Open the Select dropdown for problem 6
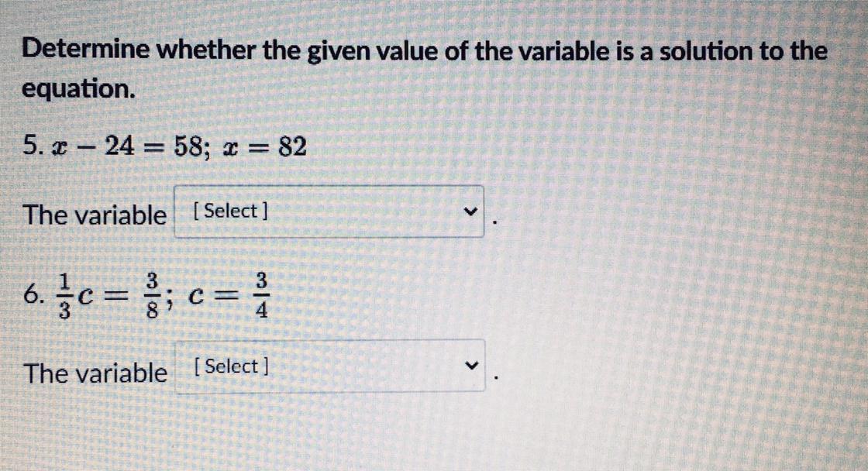868x471 pixels. click(x=330, y=366)
